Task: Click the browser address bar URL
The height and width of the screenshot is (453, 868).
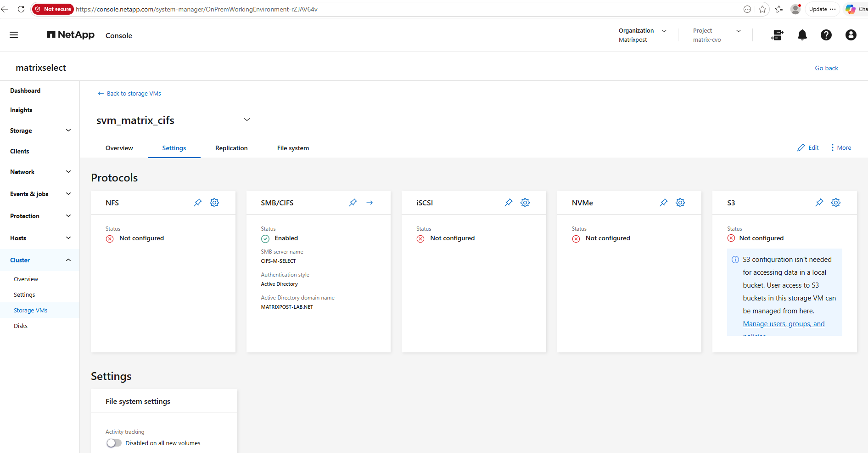Action: (196, 9)
